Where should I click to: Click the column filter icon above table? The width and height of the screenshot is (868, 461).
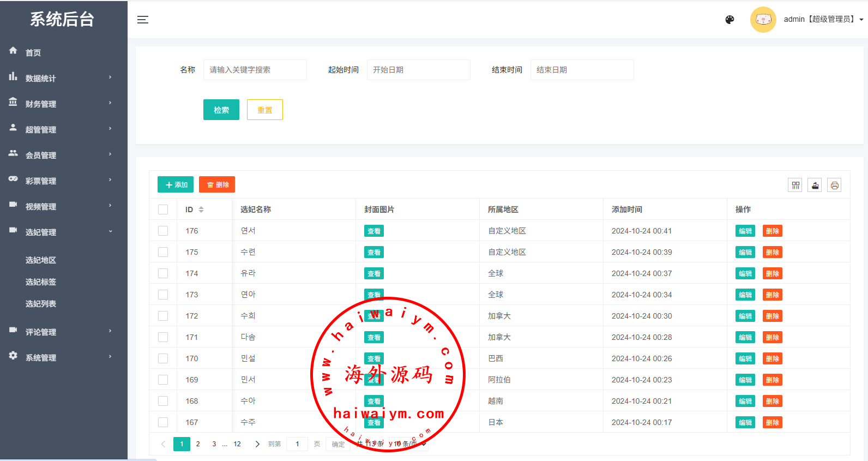tap(795, 185)
